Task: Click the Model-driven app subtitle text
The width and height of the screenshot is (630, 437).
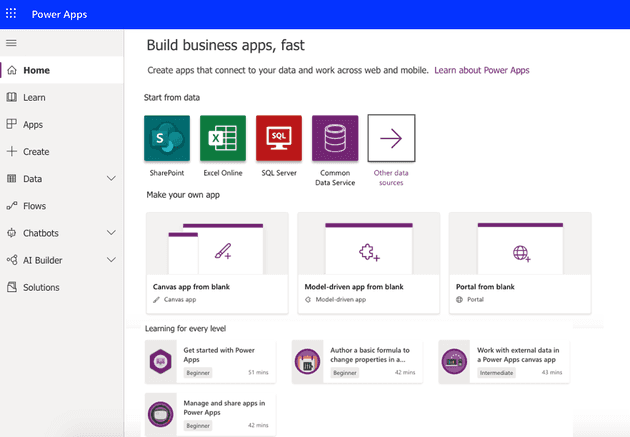Action: coord(341,299)
